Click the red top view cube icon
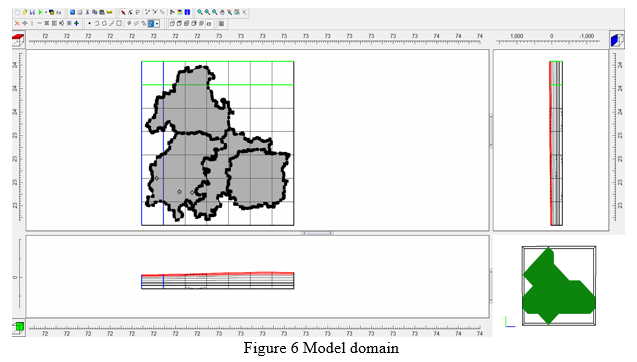This screenshot has height=362, width=637. coord(18,40)
